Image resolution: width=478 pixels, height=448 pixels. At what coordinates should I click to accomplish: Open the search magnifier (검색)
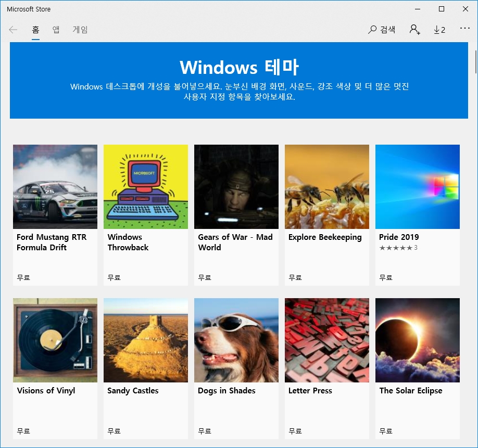(x=382, y=30)
